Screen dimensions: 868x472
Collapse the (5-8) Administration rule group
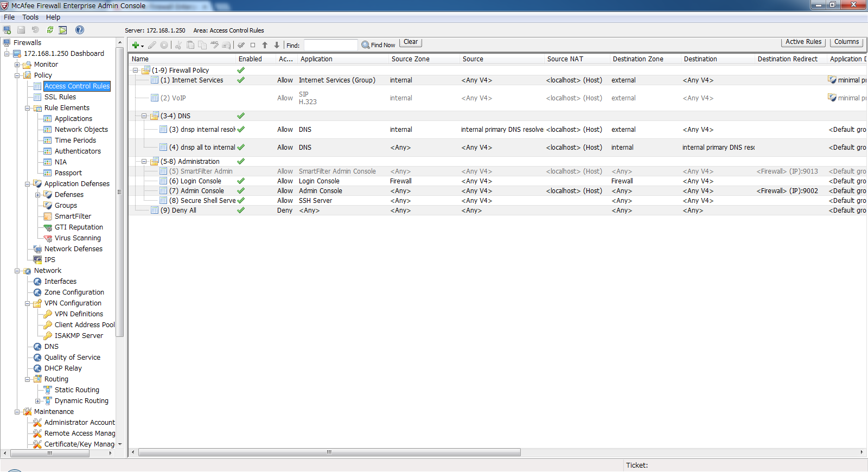[x=144, y=162]
